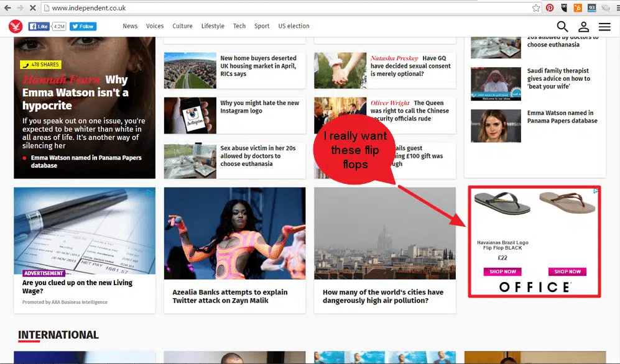Click Emma Watson Panama Papers thumbnail
This screenshot has width=620, height=364.
[496, 125]
